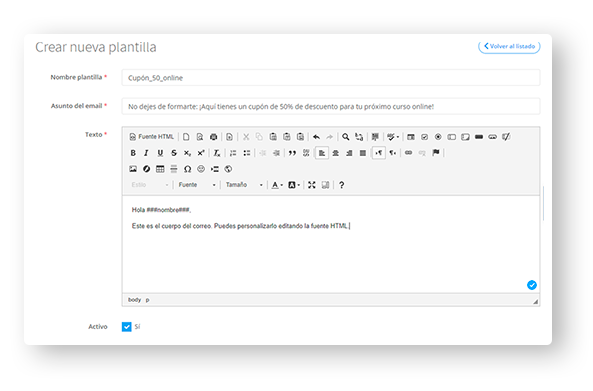Open About editor help question mark
Viewport: 593px width, 391px height.
pyautogui.click(x=341, y=185)
